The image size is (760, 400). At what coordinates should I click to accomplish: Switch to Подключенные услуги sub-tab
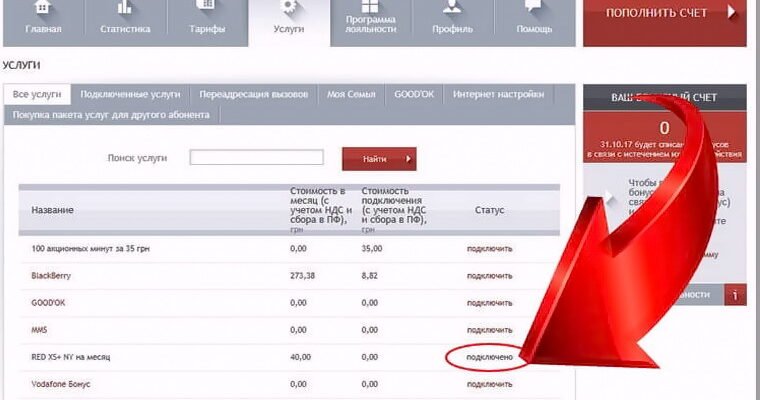coord(130,95)
